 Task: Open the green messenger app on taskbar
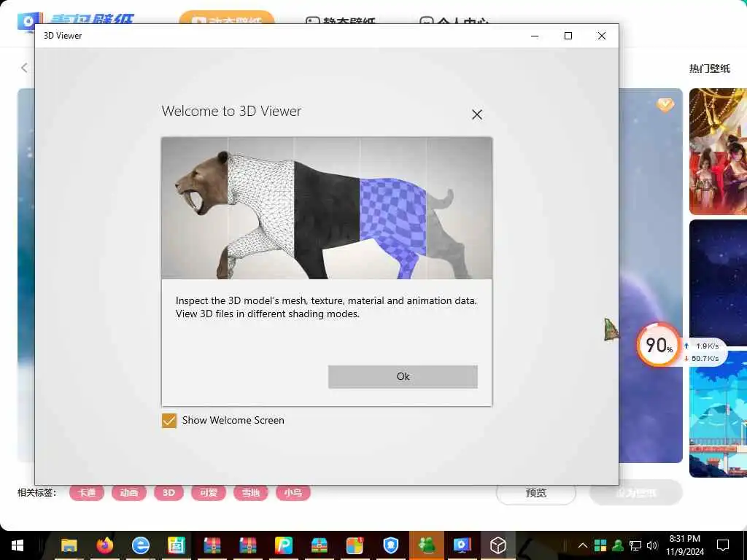pos(426,545)
